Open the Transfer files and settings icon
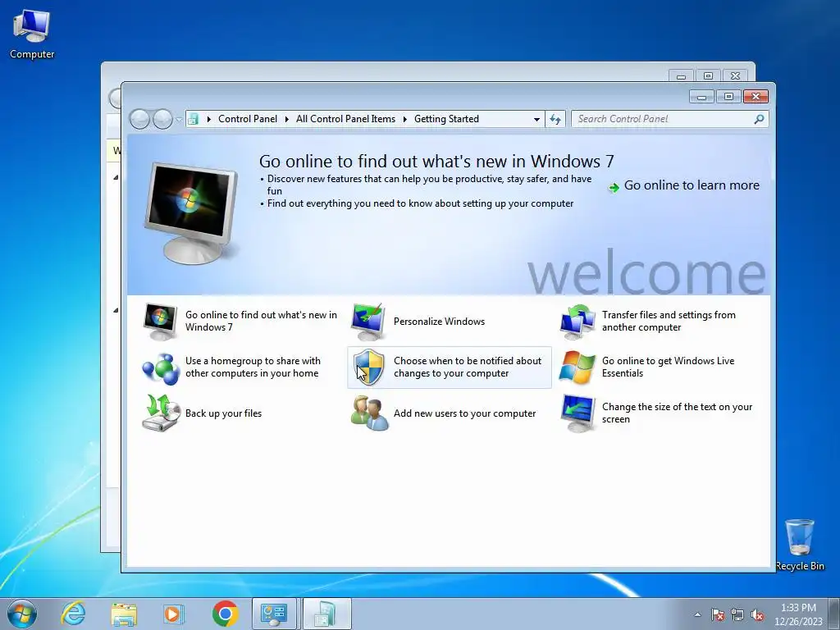Viewport: 840px width, 630px height. point(577,322)
